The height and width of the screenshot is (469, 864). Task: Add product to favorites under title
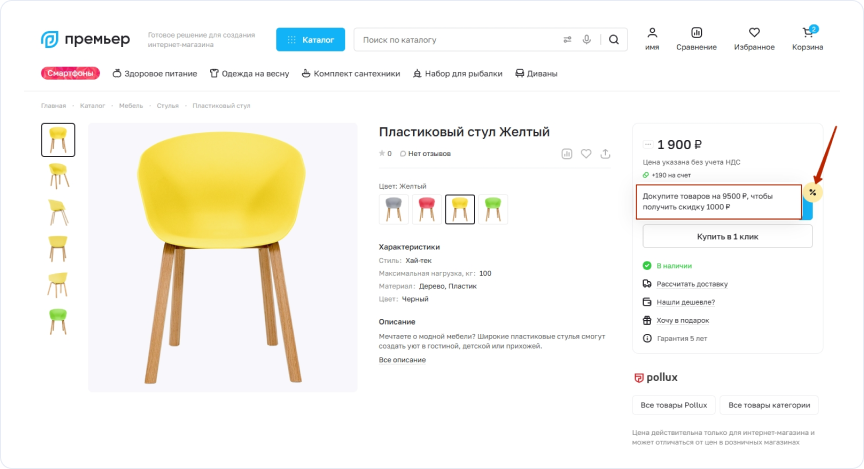tap(586, 154)
